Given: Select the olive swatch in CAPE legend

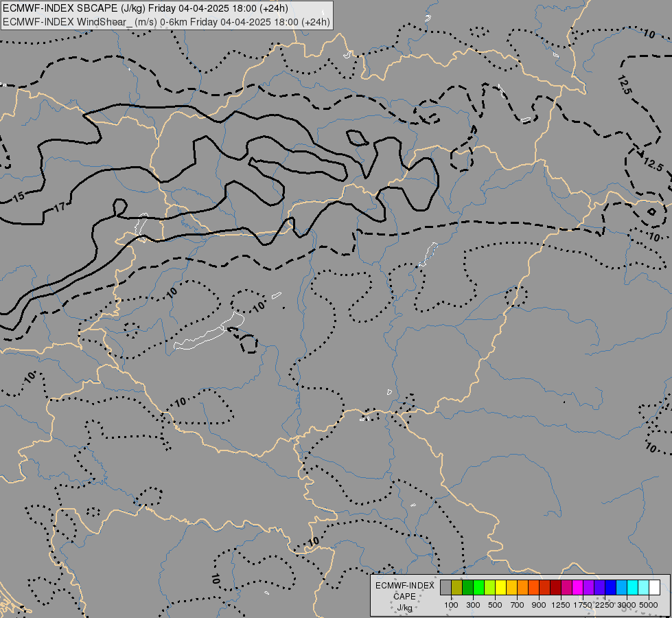Looking at the screenshot, I should tap(457, 587).
